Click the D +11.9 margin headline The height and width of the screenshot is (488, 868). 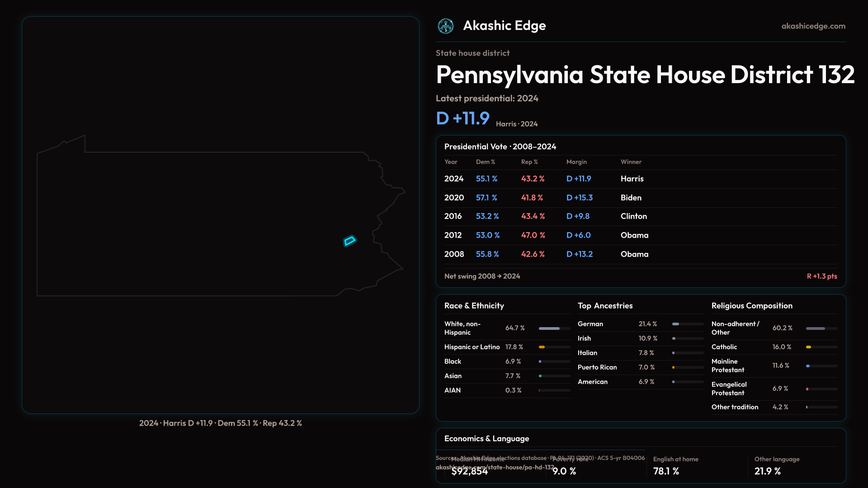(462, 118)
